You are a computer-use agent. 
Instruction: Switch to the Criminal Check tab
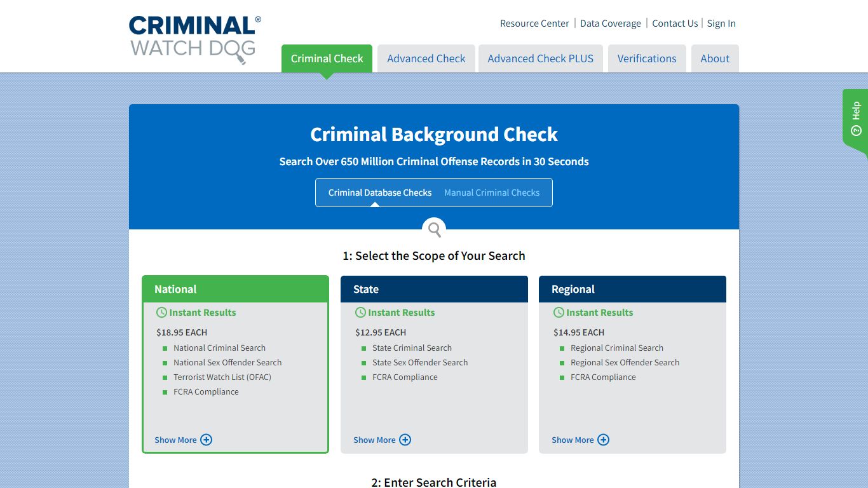pyautogui.click(x=327, y=58)
